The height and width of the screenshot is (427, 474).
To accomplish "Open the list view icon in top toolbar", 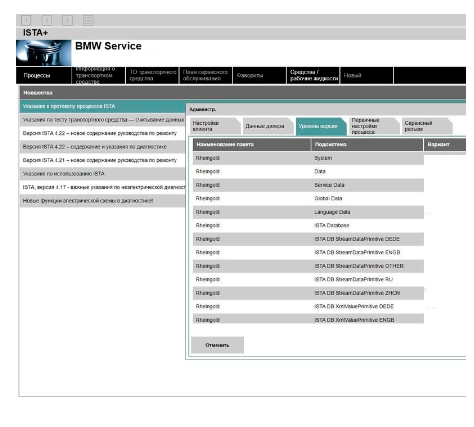I will [x=88, y=21].
